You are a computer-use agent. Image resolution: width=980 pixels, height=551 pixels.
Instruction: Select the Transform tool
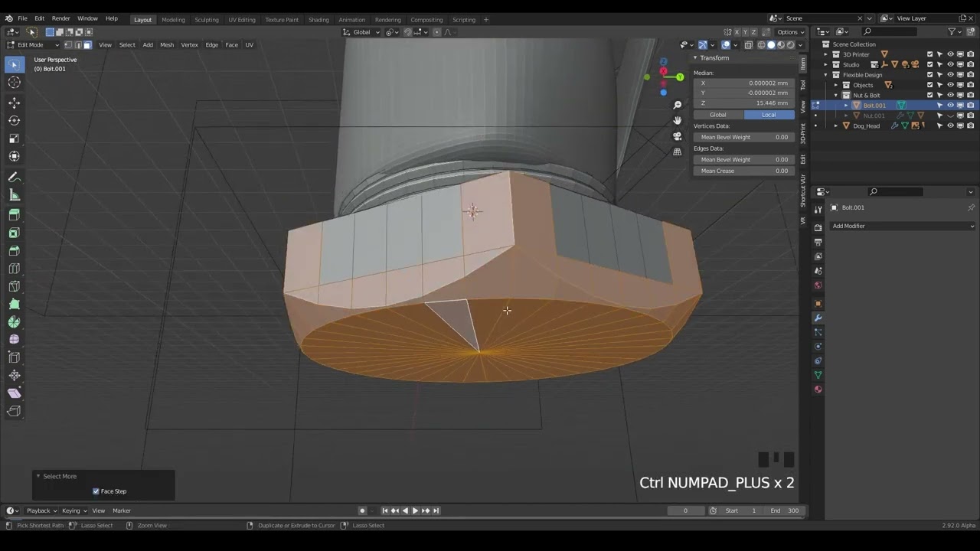(x=15, y=156)
